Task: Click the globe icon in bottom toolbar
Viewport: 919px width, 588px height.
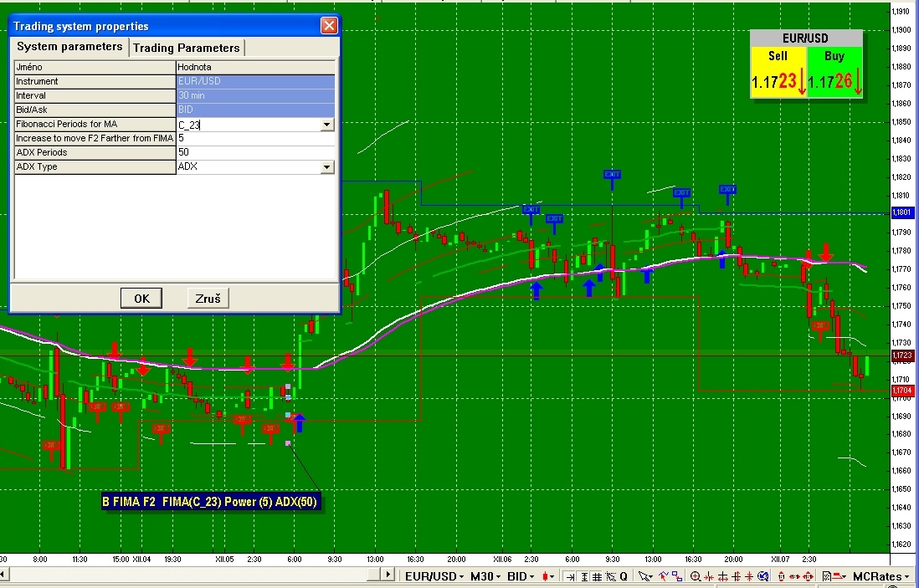Action: (762, 576)
